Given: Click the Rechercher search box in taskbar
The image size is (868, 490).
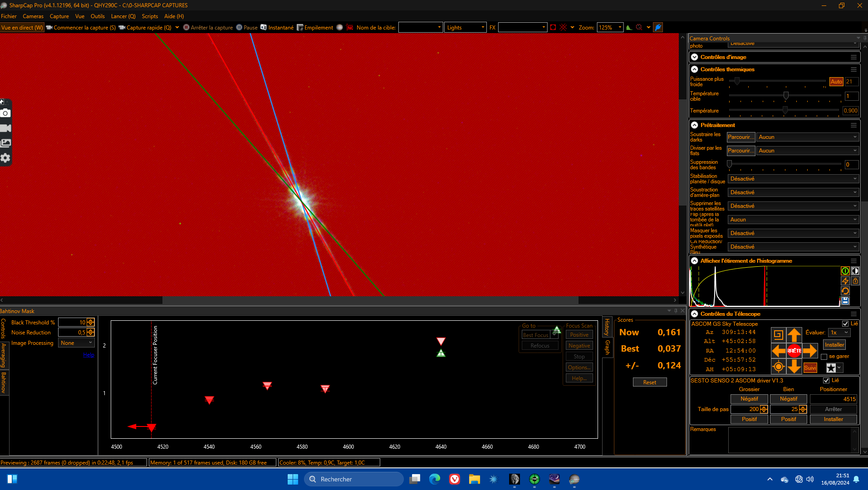Looking at the screenshot, I should (x=353, y=479).
